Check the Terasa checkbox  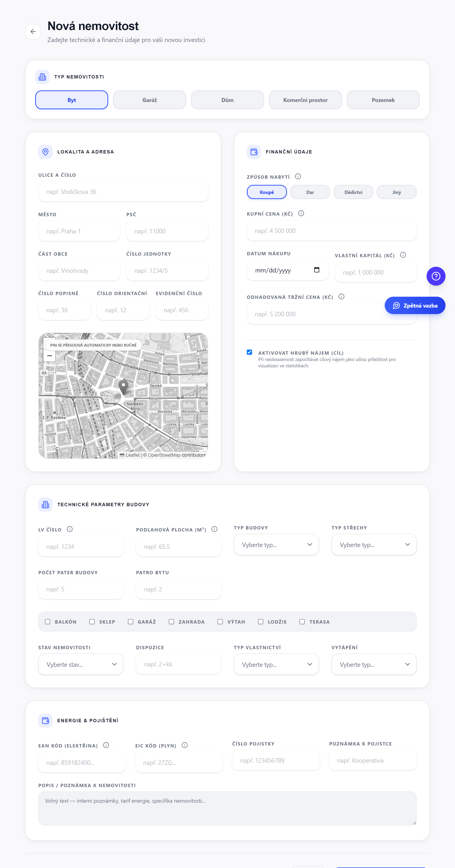pyautogui.click(x=302, y=622)
